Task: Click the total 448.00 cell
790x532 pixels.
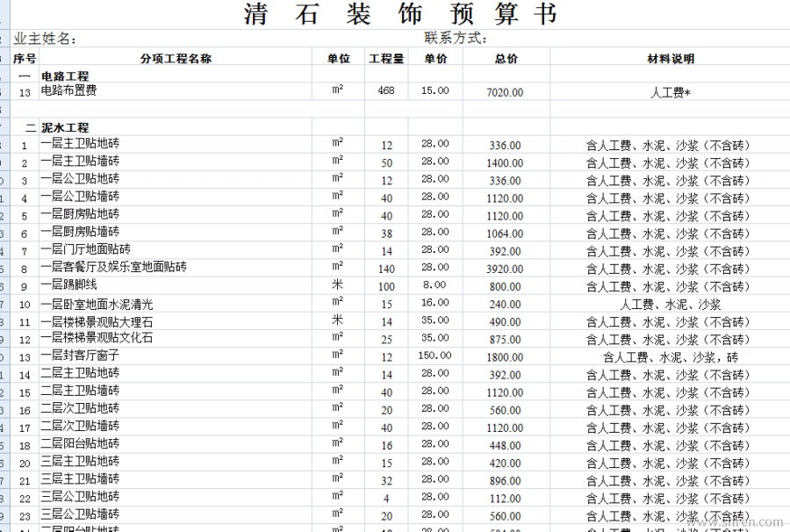Action: click(506, 445)
